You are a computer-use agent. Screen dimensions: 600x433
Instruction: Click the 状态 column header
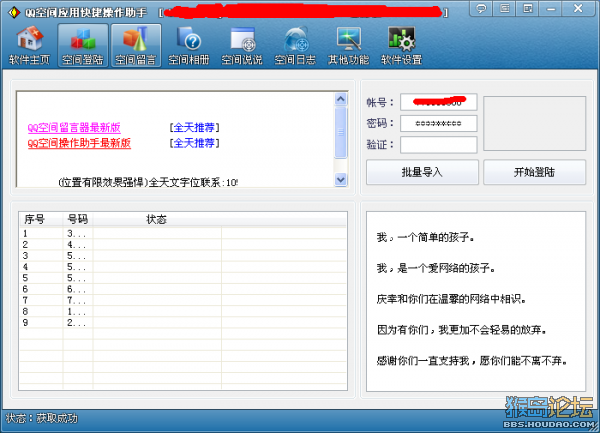(x=157, y=219)
